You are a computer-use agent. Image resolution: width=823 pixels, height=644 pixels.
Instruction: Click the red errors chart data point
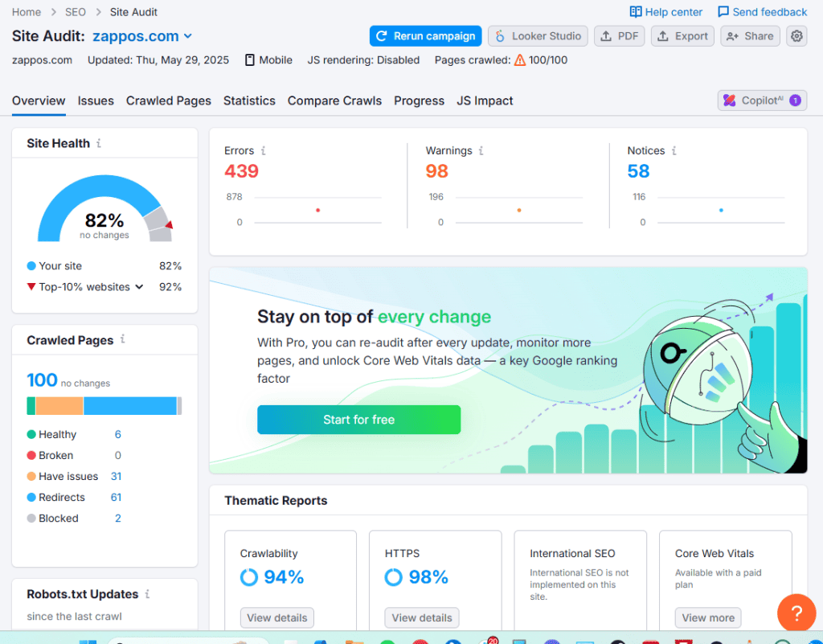coord(318,210)
